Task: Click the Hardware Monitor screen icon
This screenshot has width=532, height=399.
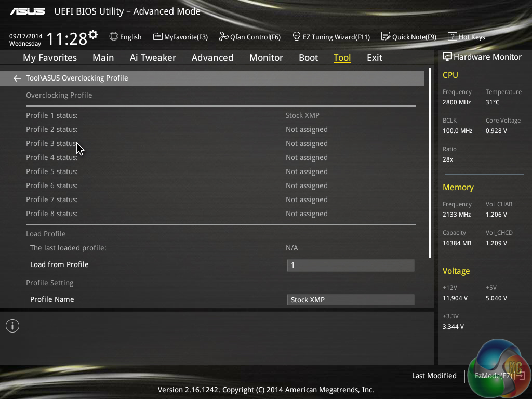Action: (x=447, y=57)
